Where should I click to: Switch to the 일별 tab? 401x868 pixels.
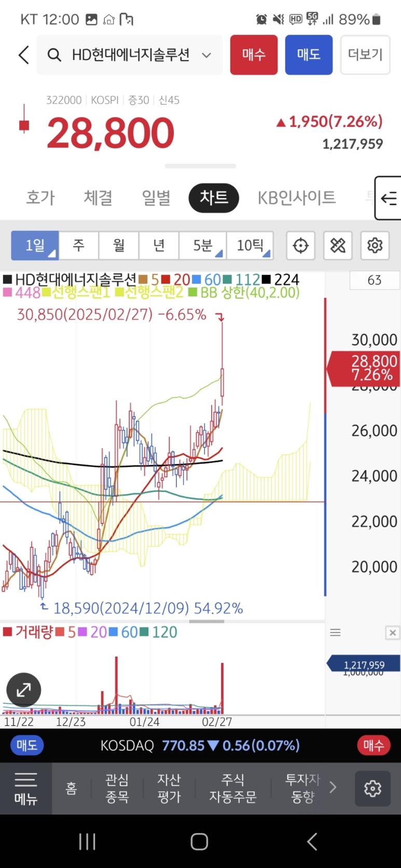tap(156, 197)
